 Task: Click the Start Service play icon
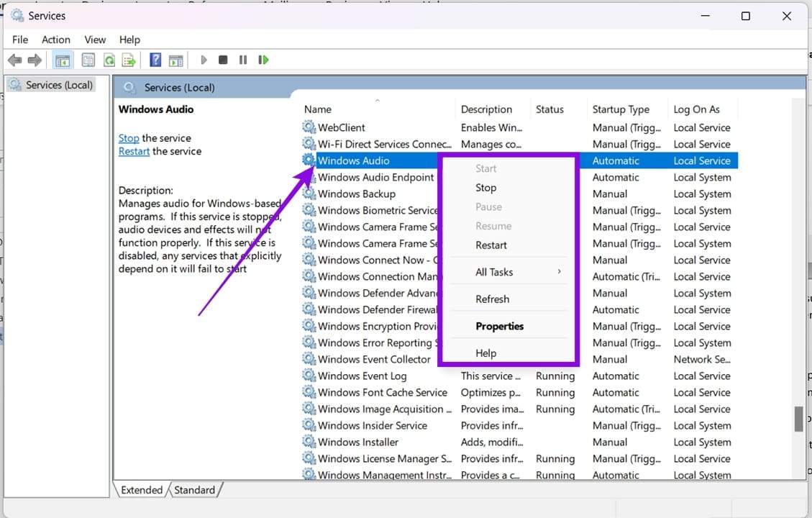204,60
